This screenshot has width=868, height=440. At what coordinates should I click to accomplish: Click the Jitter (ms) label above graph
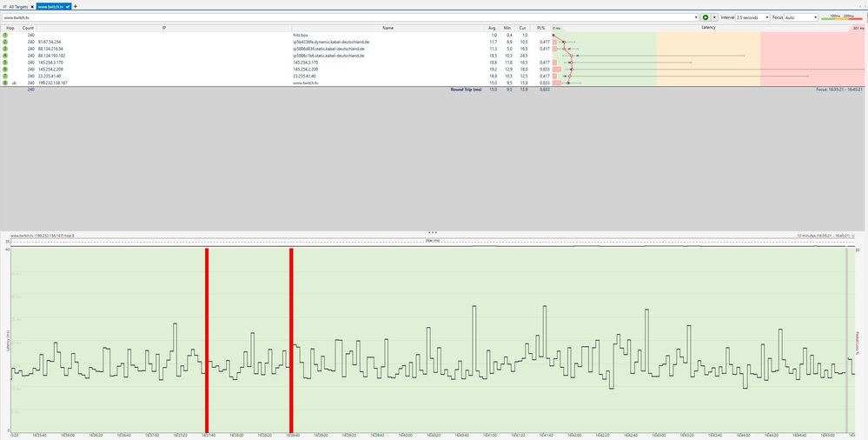pos(433,241)
